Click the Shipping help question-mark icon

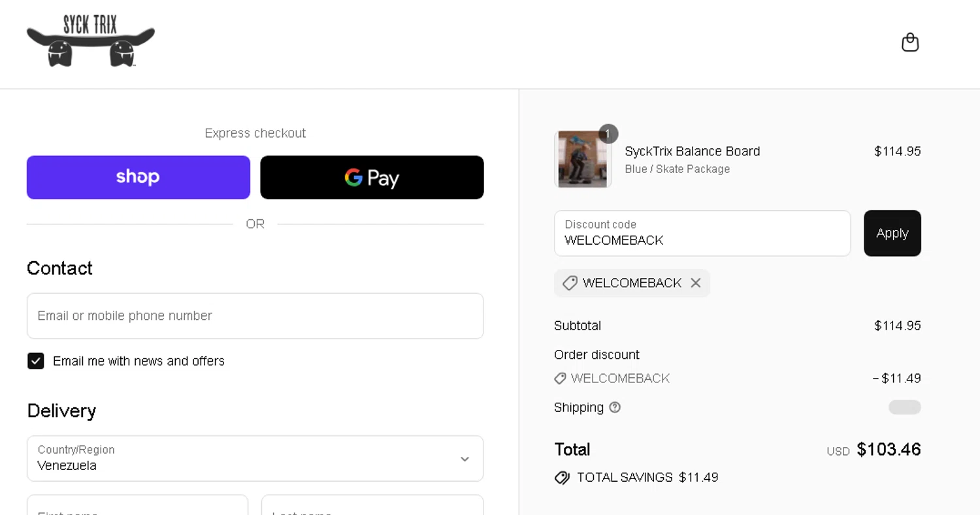pyautogui.click(x=615, y=407)
